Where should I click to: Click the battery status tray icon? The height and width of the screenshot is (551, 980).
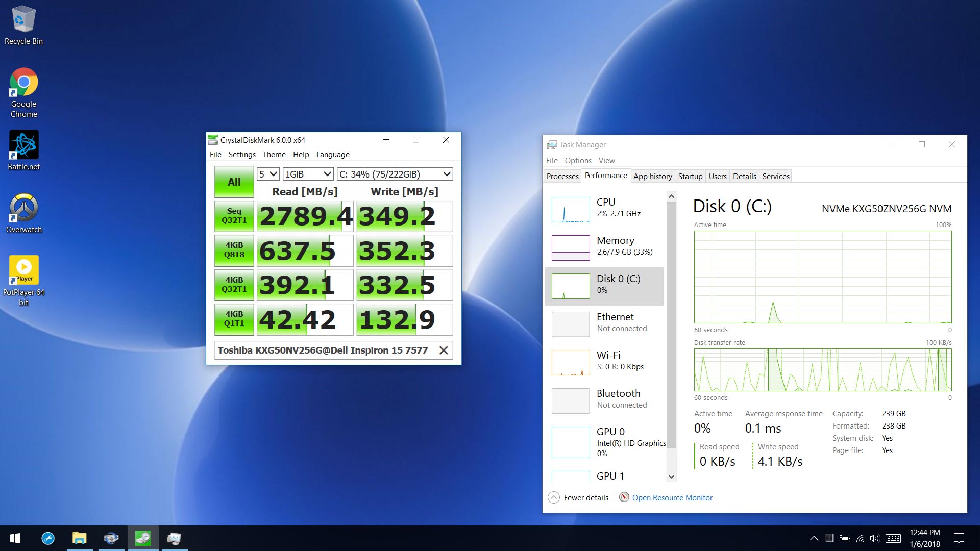[x=845, y=538]
